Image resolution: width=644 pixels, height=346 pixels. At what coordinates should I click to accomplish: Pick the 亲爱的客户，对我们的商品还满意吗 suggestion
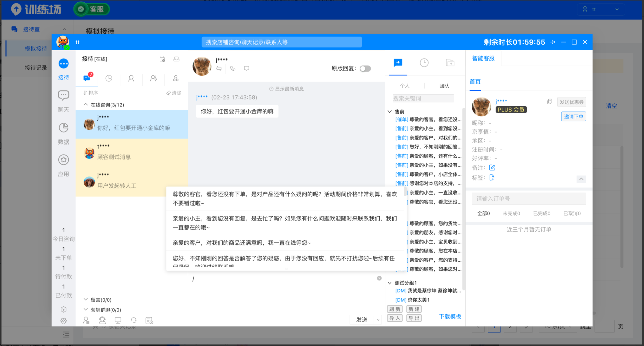[x=285, y=243]
